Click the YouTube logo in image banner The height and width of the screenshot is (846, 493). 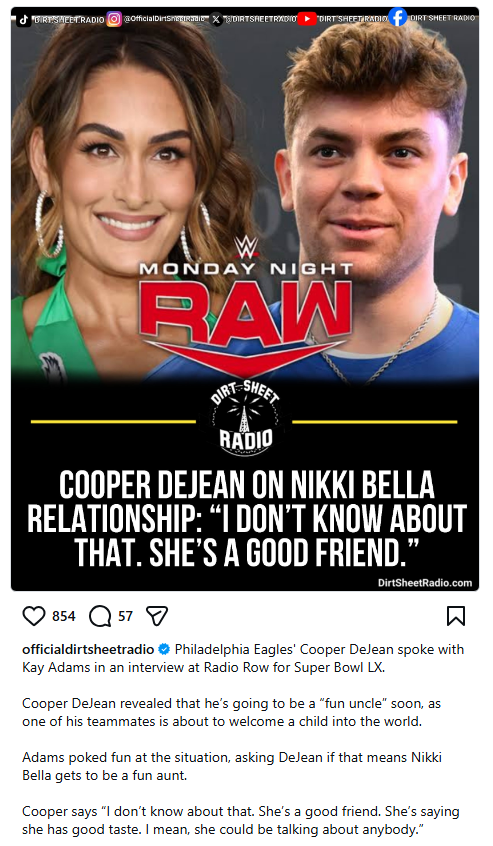[307, 19]
